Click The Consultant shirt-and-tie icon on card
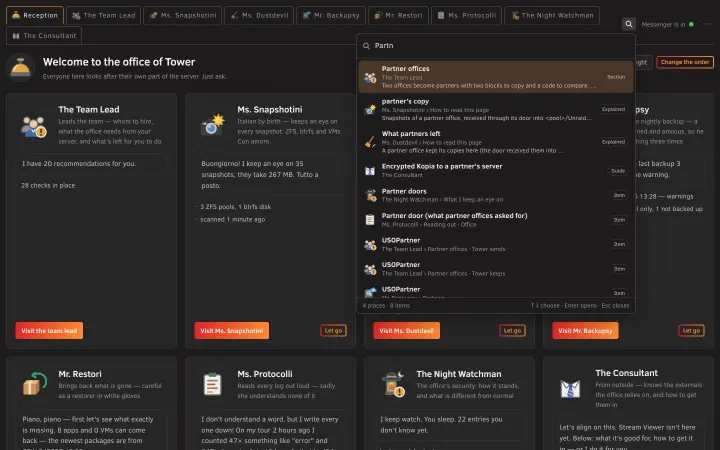Image resolution: width=720 pixels, height=450 pixels. [570, 388]
